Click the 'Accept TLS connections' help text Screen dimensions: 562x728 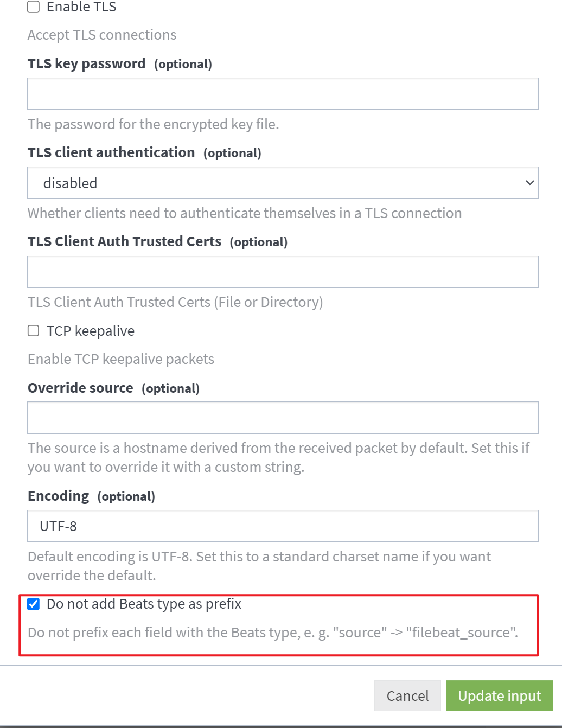[x=102, y=35]
